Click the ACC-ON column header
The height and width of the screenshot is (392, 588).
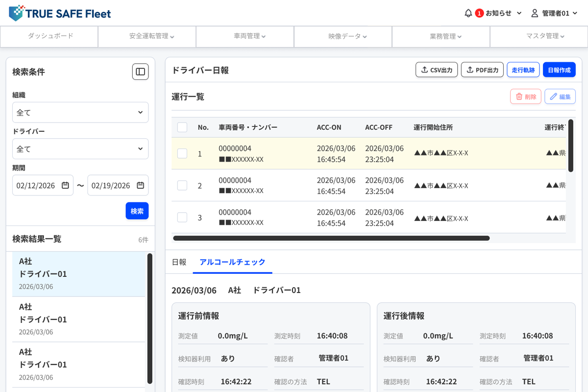pos(329,127)
